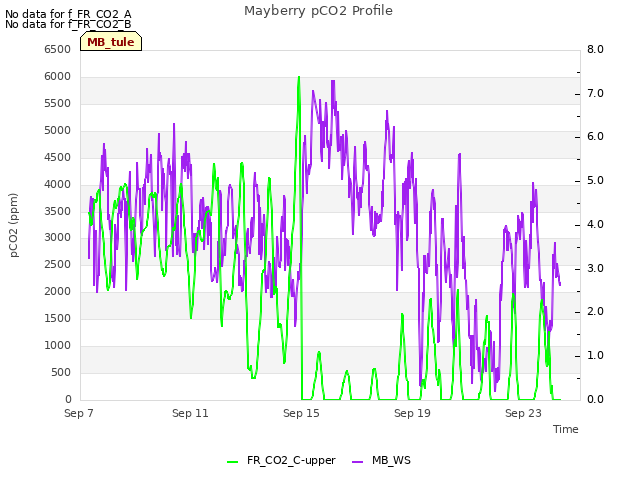Viewport: 640px width, 480px height.
Task: Click the 3500 left axis value
Action: (58, 211)
